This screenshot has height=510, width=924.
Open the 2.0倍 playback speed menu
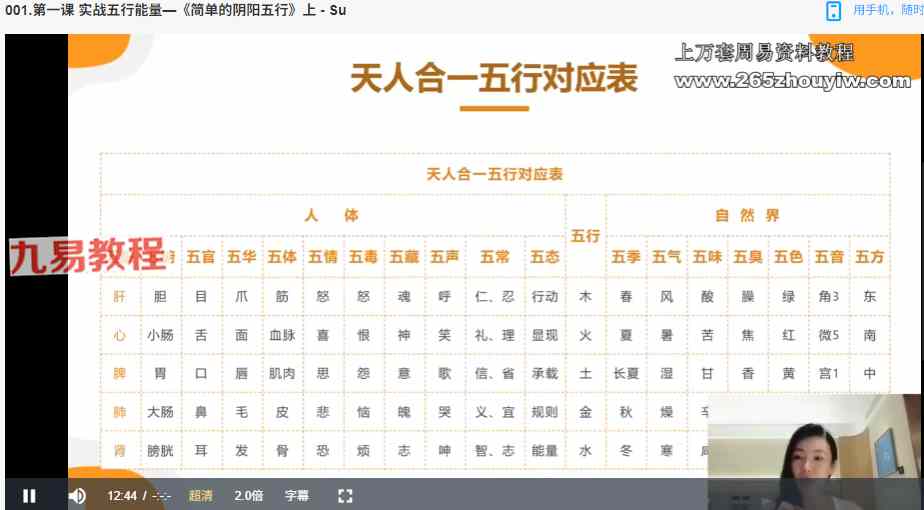pos(249,495)
